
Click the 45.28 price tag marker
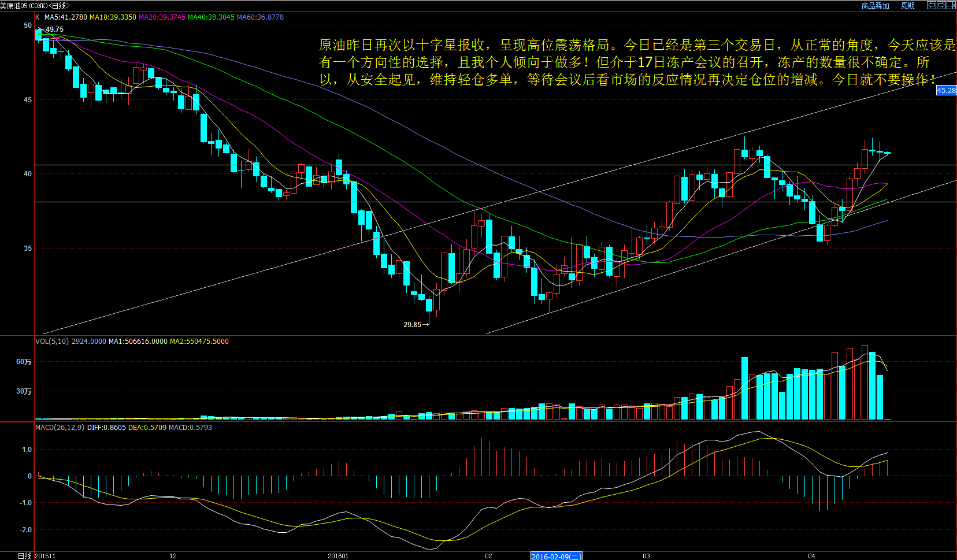(x=946, y=90)
